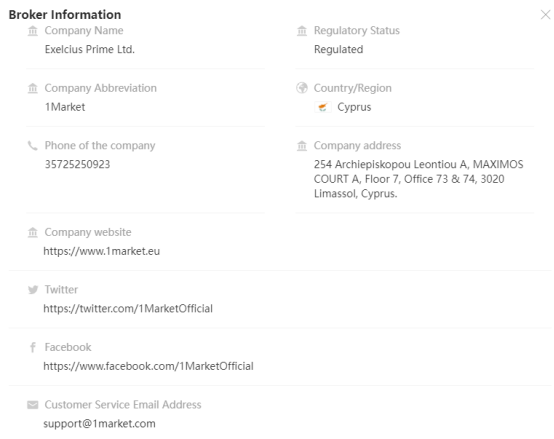Viewport: 554px width, 439px height.
Task: Open the 1MarketOfficial Twitter link
Action: click(128, 309)
